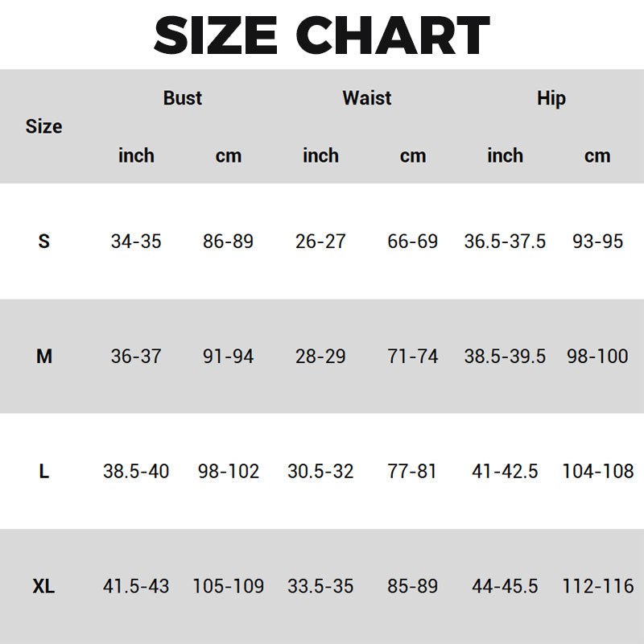
Task: Click the M waist value 71-74
Action: click(x=413, y=356)
